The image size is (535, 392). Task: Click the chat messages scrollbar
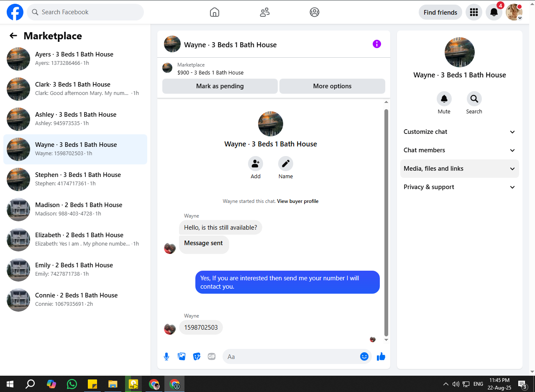[x=386, y=222]
